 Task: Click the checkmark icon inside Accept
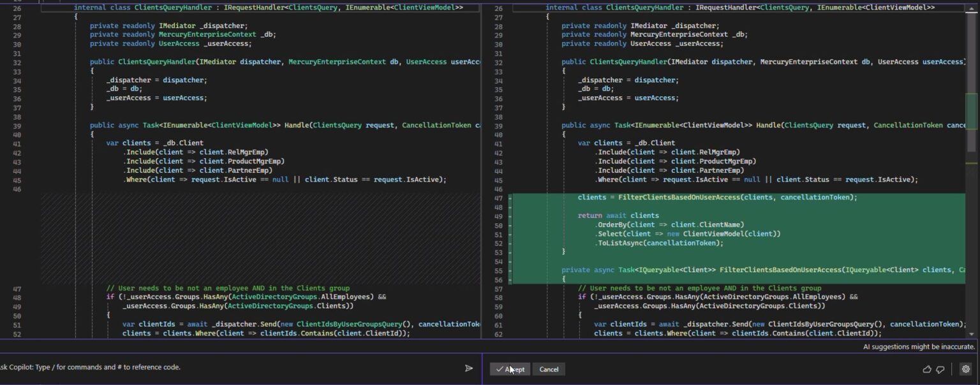tap(500, 369)
